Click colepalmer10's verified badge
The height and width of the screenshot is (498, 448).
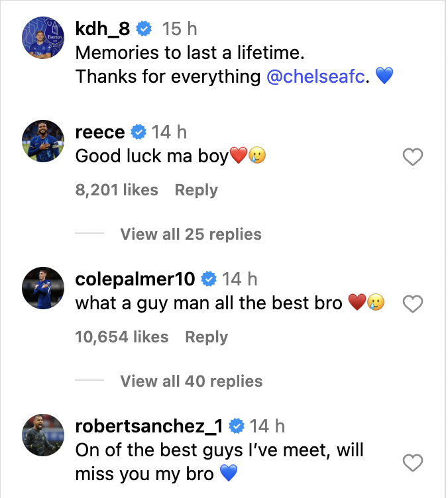click(209, 279)
